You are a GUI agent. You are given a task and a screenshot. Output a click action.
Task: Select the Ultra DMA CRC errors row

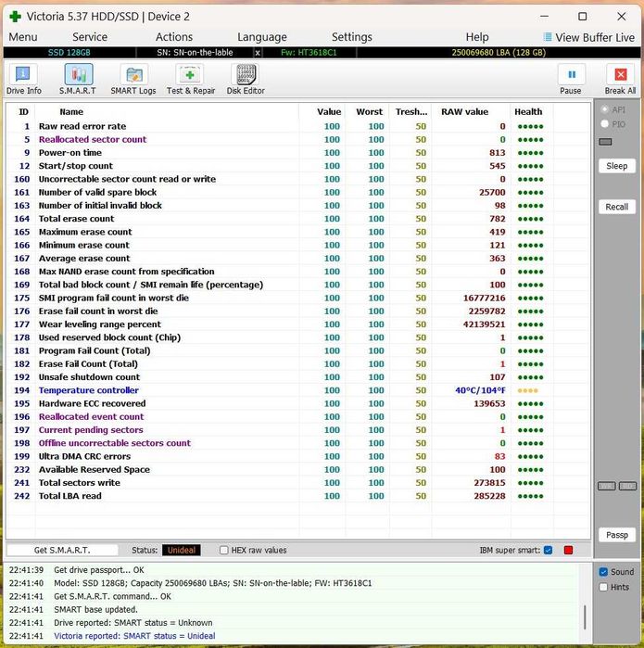click(297, 456)
